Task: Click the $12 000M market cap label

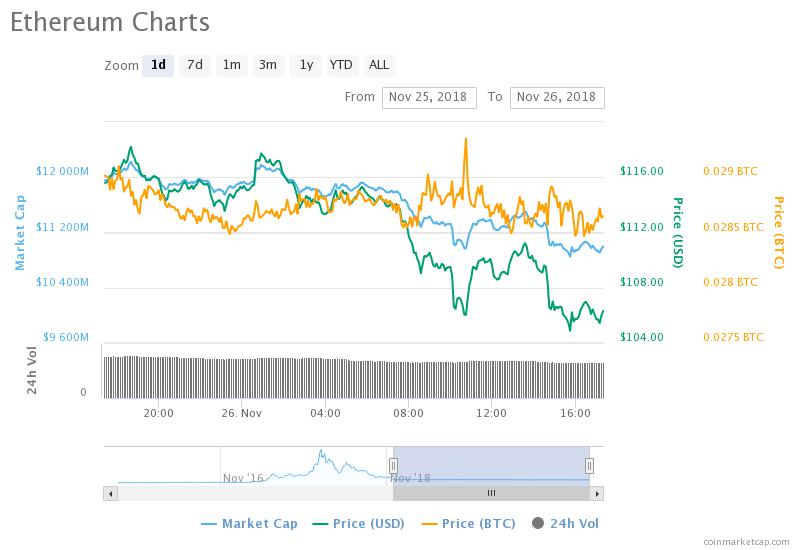Action: point(62,171)
